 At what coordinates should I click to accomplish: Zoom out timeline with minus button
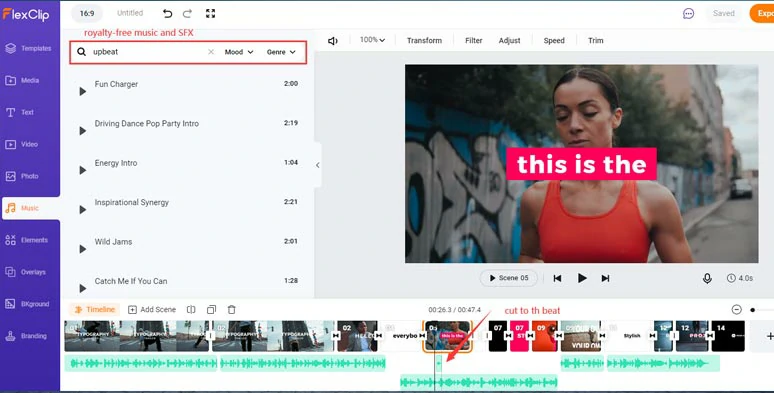pyautogui.click(x=736, y=310)
